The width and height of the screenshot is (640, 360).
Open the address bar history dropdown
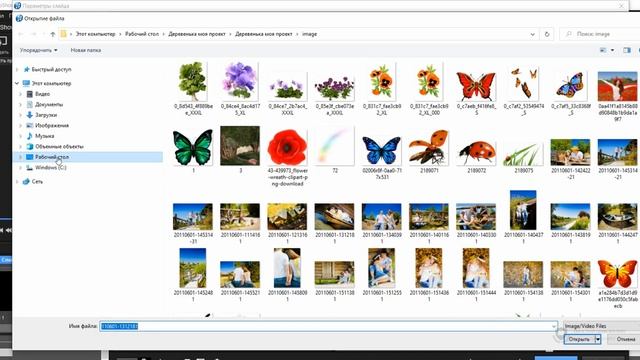(532, 34)
